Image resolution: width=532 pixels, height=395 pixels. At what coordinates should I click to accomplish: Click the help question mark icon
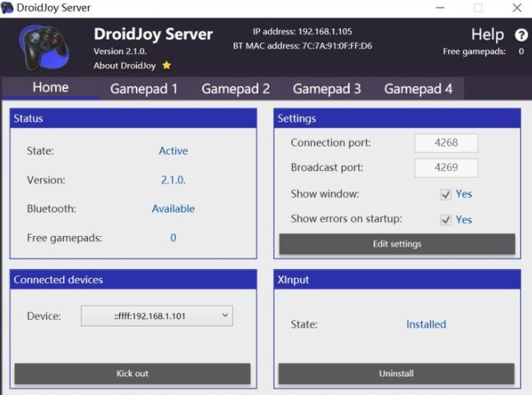tap(520, 35)
